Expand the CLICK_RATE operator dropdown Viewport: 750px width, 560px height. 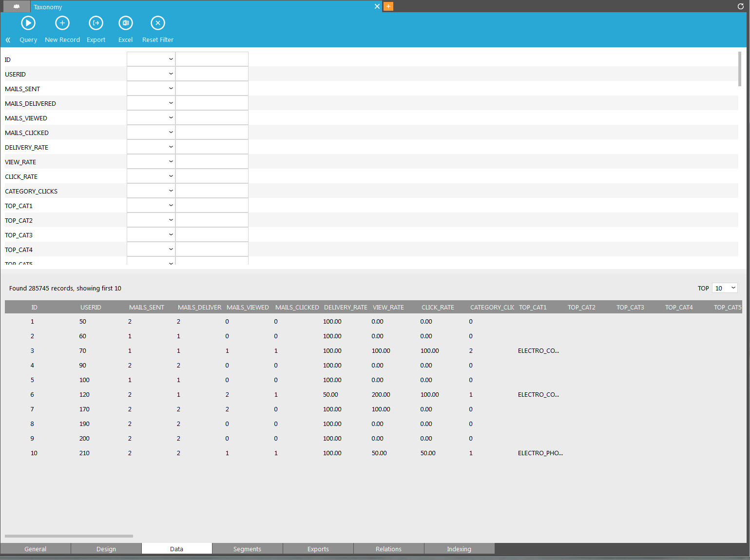pos(151,176)
